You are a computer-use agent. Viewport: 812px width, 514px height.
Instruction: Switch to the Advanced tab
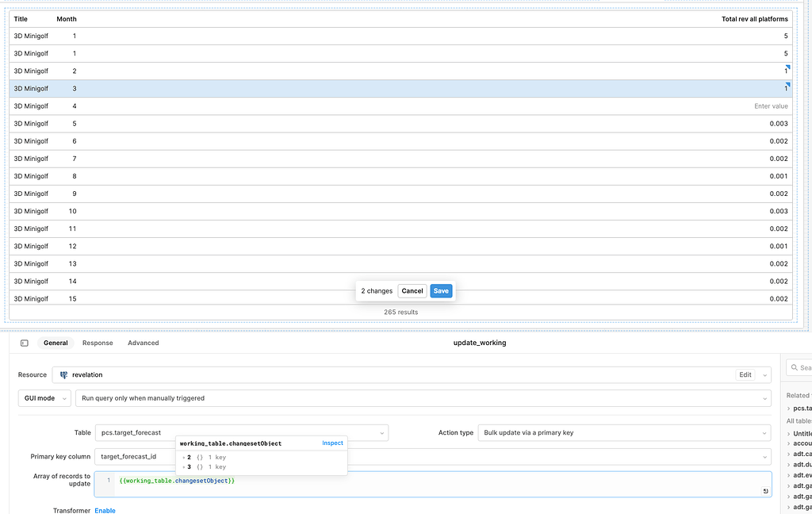143,343
